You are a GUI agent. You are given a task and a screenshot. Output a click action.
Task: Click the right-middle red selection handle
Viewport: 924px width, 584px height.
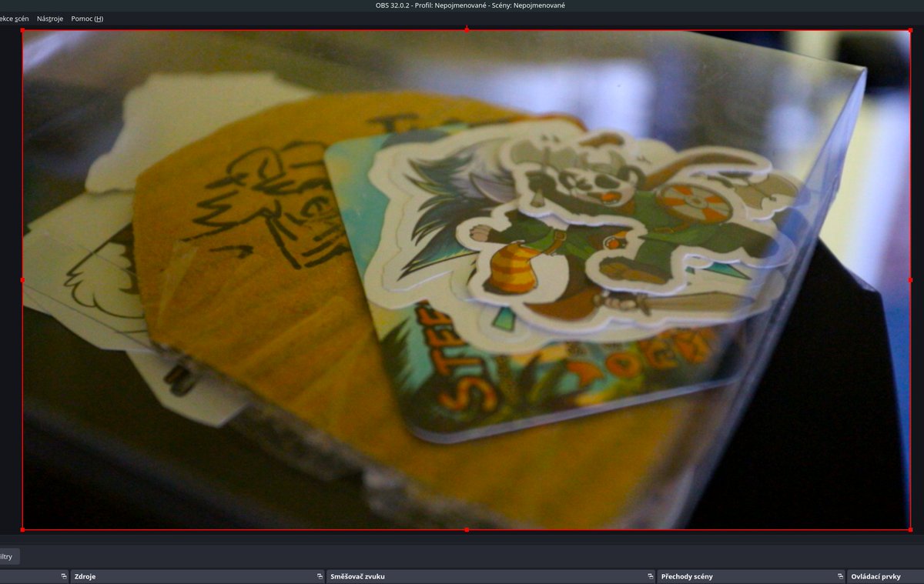tap(910, 280)
